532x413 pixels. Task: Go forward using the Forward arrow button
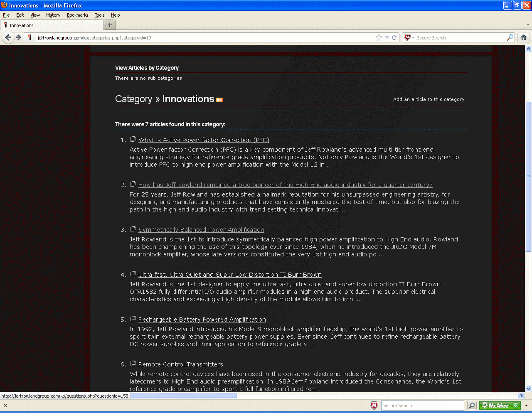coord(19,37)
